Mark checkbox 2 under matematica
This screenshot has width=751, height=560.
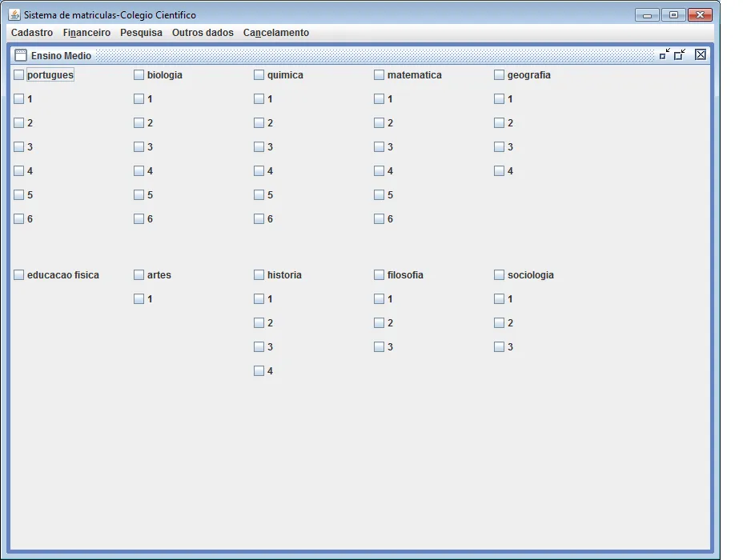tap(379, 122)
